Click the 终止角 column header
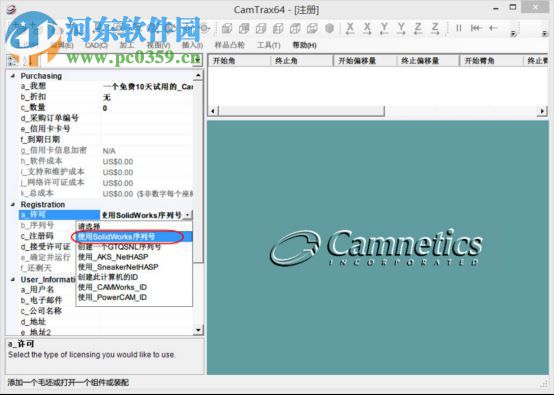Screen dimensions: 554x395 click(302, 61)
